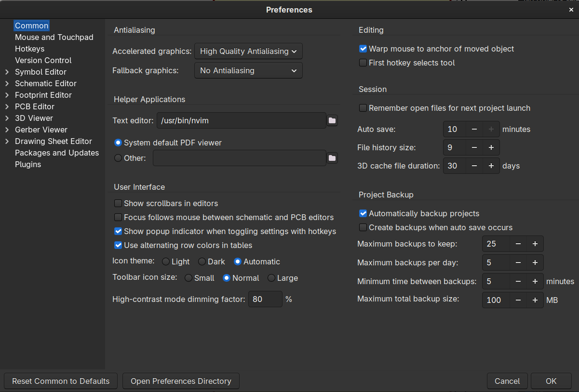The height and width of the screenshot is (392, 579).
Task: Click the Other PDF viewer path field
Action: click(240, 158)
